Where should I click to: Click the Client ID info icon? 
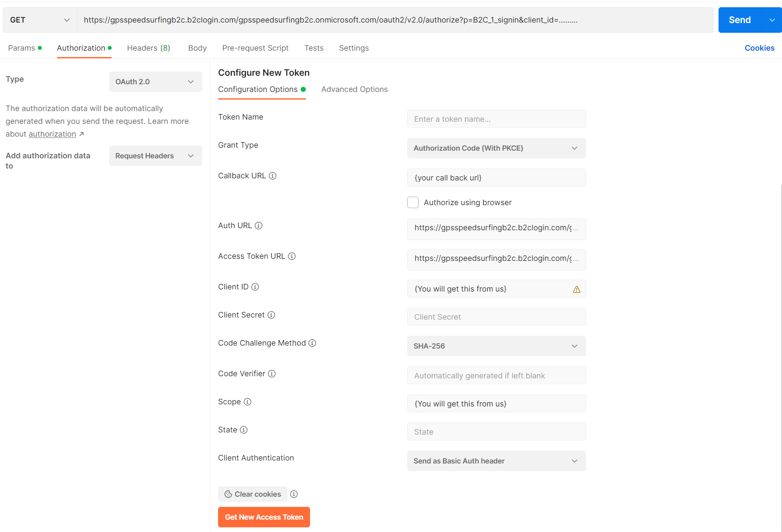pos(255,287)
